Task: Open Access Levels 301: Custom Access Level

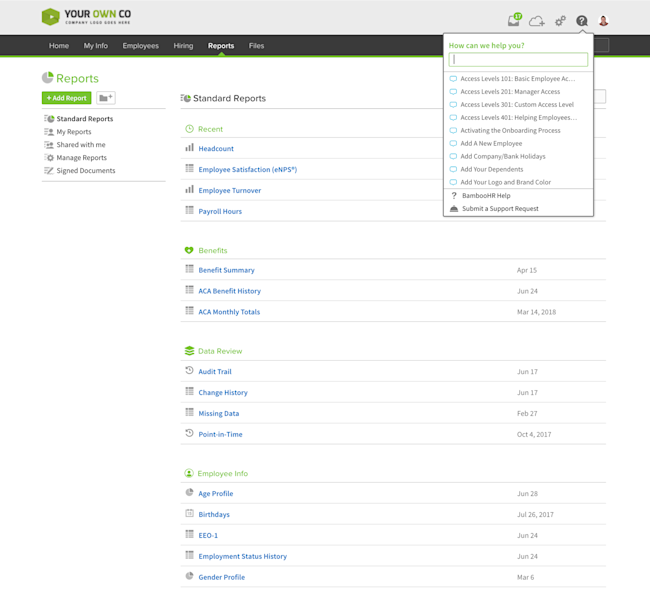Action: [517, 104]
